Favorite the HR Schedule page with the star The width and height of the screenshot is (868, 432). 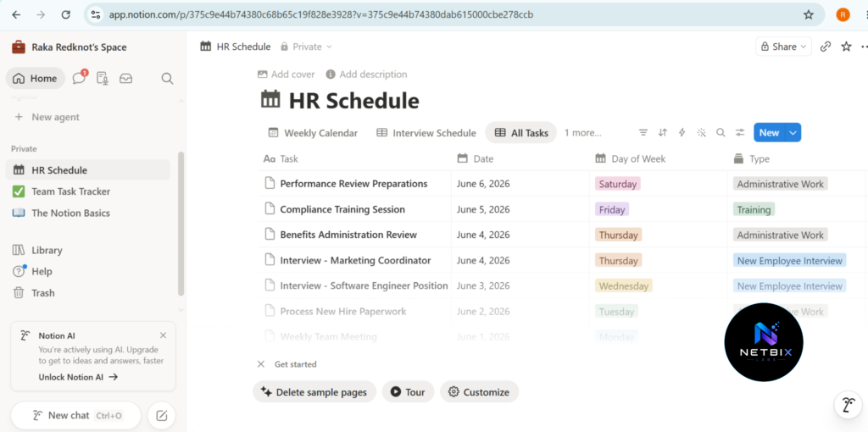pyautogui.click(x=846, y=47)
